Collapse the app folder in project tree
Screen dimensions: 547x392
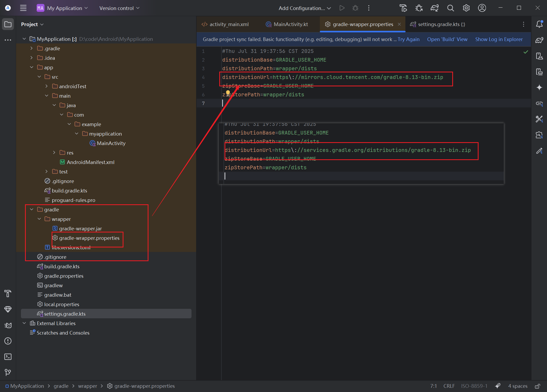[x=32, y=67]
